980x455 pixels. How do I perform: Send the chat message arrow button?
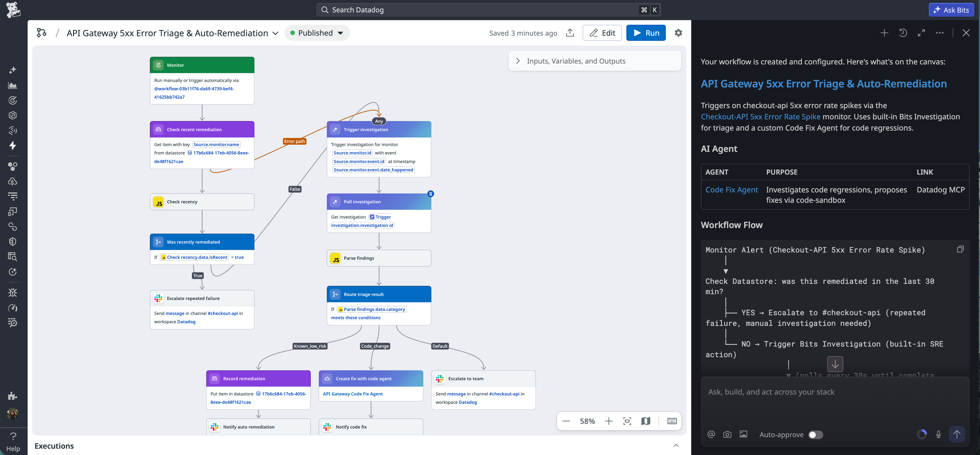click(x=957, y=435)
